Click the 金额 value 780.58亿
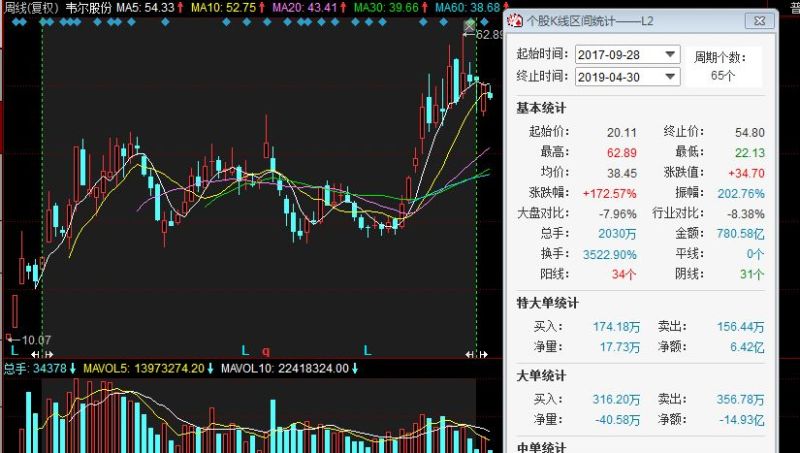800x453 pixels. (740, 234)
